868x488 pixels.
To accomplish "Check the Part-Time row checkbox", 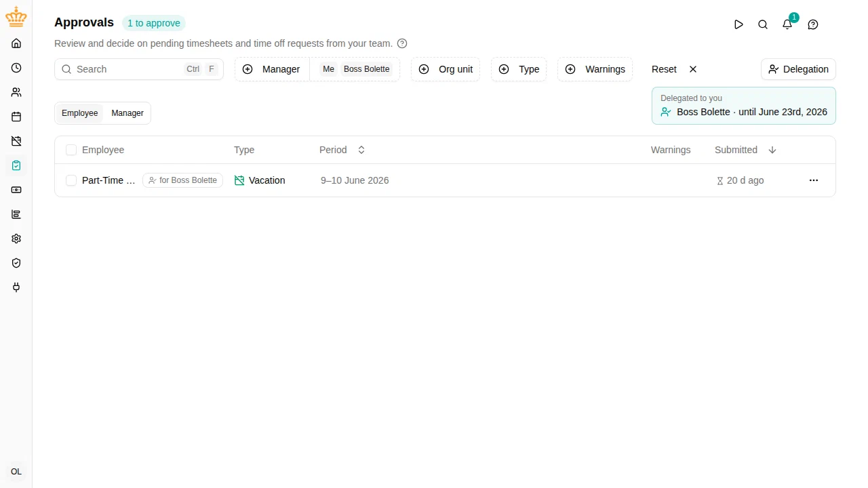I will pos(71,180).
